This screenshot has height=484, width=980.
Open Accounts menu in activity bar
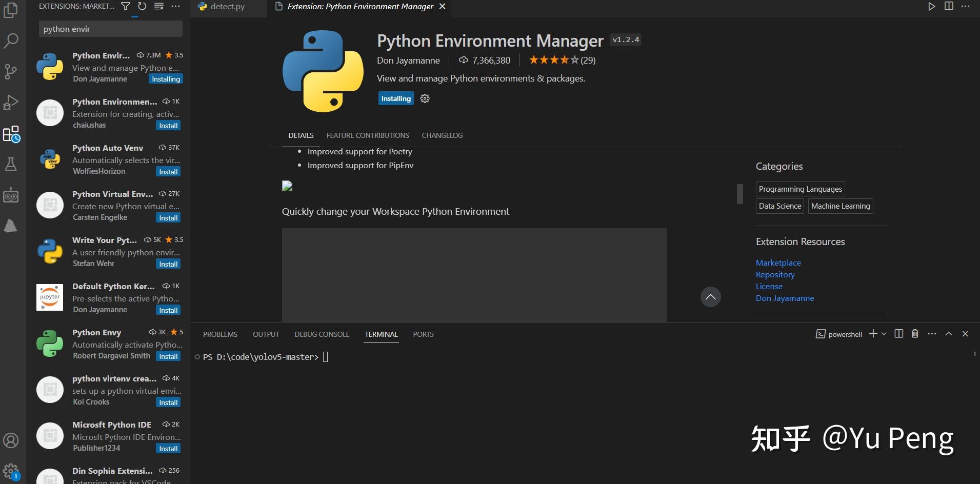11,440
